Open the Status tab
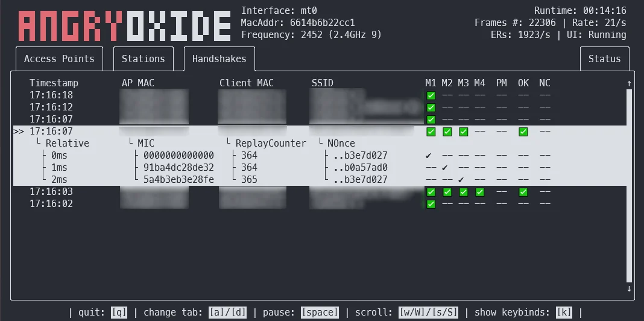This screenshot has height=321, width=644. (605, 59)
